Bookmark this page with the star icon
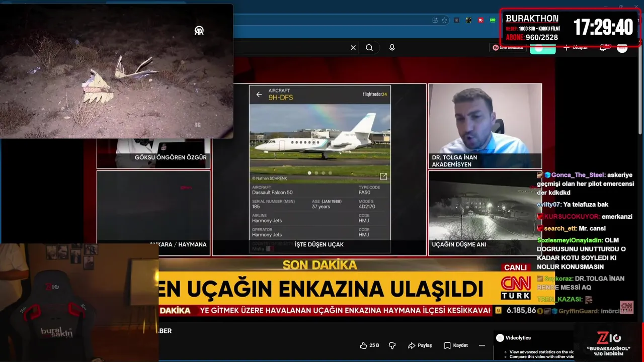This screenshot has width=644, height=362. click(x=444, y=20)
